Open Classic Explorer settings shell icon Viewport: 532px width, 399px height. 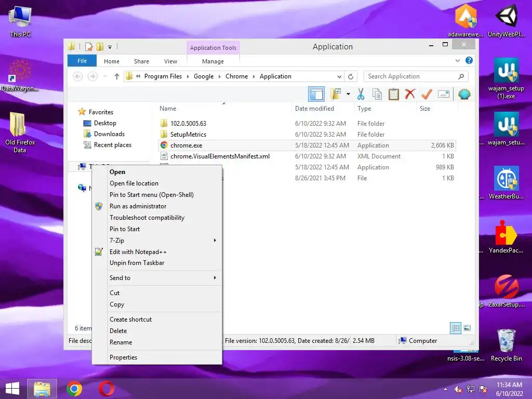464,94
